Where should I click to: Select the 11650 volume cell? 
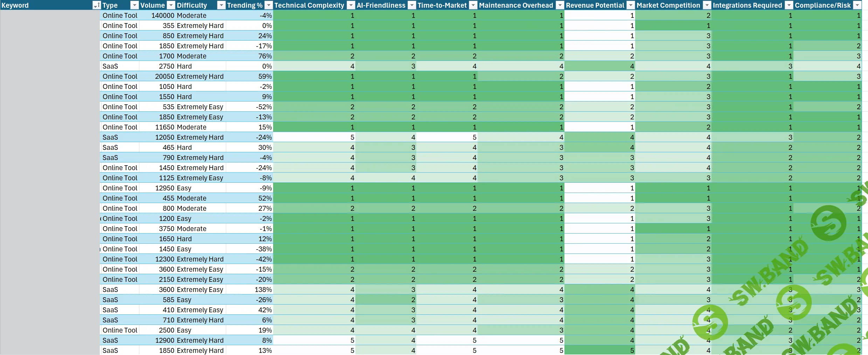(x=158, y=127)
